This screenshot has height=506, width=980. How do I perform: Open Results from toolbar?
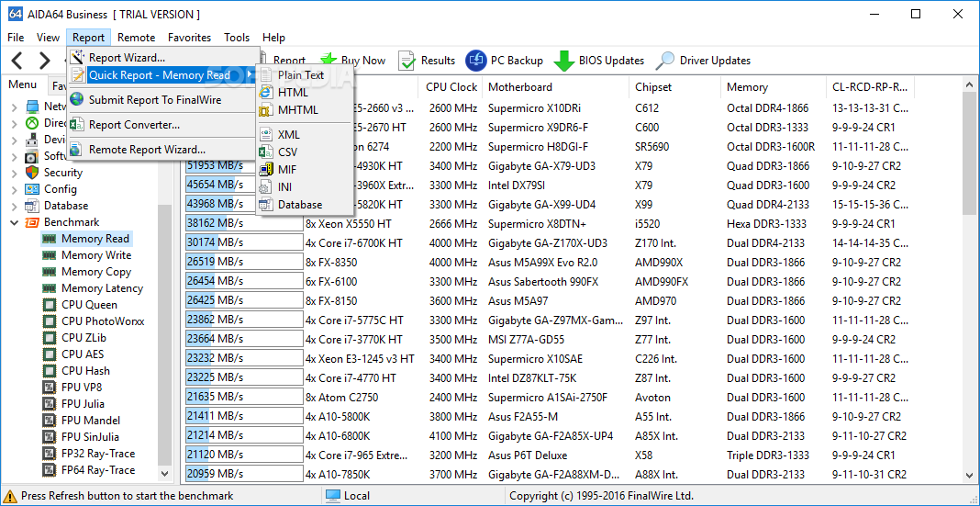[x=427, y=61]
